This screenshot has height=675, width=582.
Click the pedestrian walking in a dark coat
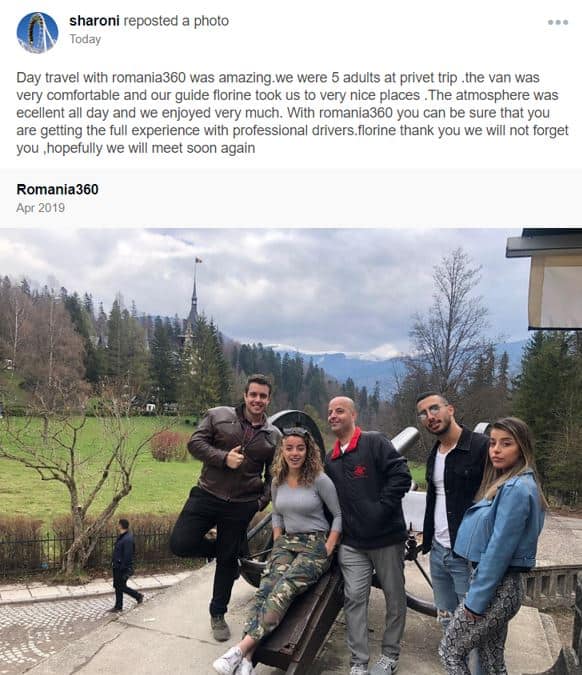tap(124, 564)
